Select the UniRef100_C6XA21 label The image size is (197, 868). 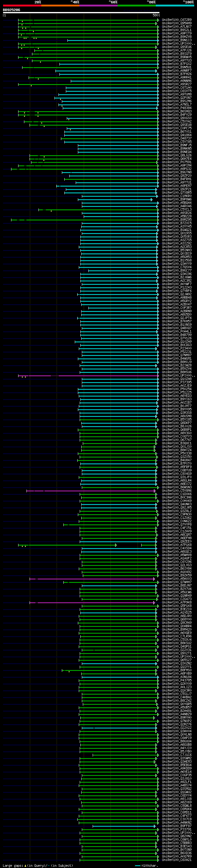pos(177,860)
